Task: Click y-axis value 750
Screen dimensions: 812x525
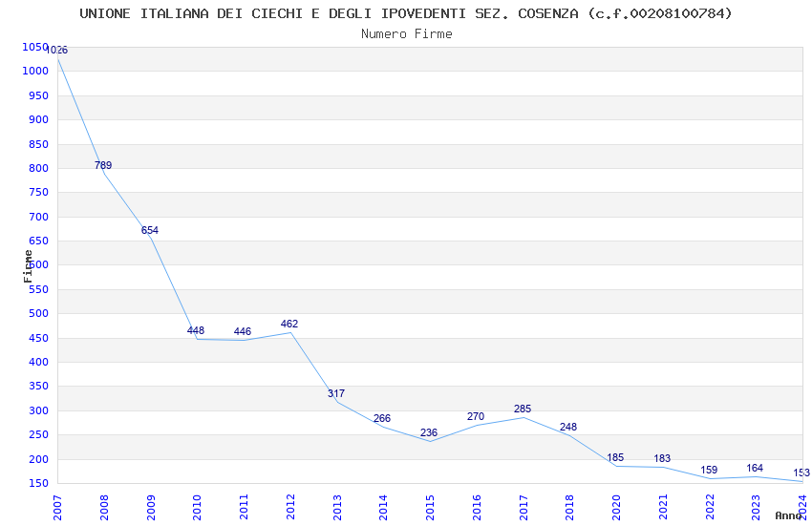Action: click(38, 192)
